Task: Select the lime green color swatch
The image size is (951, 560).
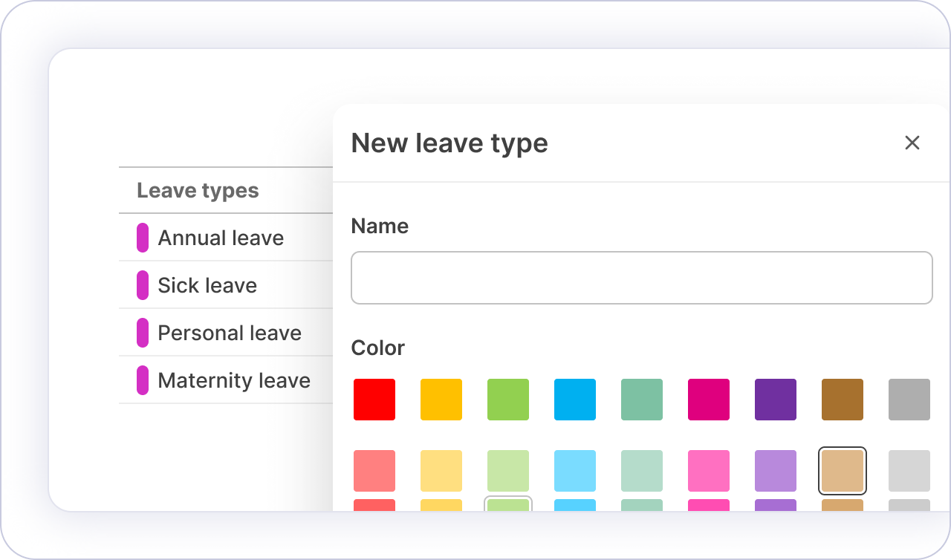Action: (508, 400)
